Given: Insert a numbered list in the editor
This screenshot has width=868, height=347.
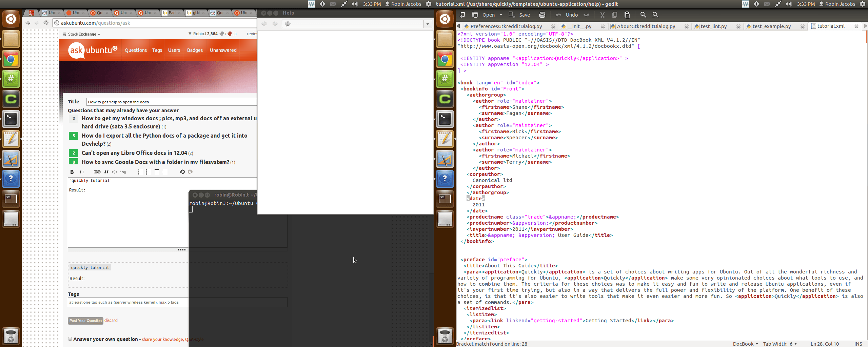Looking at the screenshot, I should [x=140, y=172].
